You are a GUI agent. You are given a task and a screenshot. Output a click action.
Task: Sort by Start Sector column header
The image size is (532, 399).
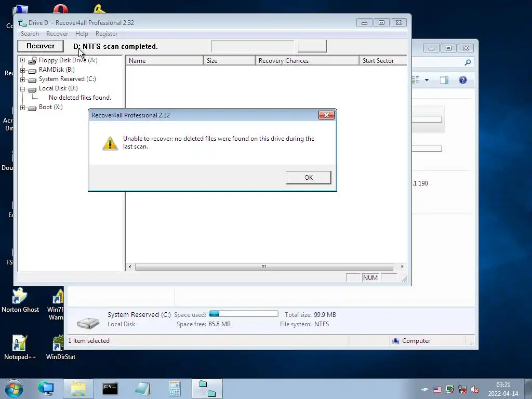(x=383, y=61)
